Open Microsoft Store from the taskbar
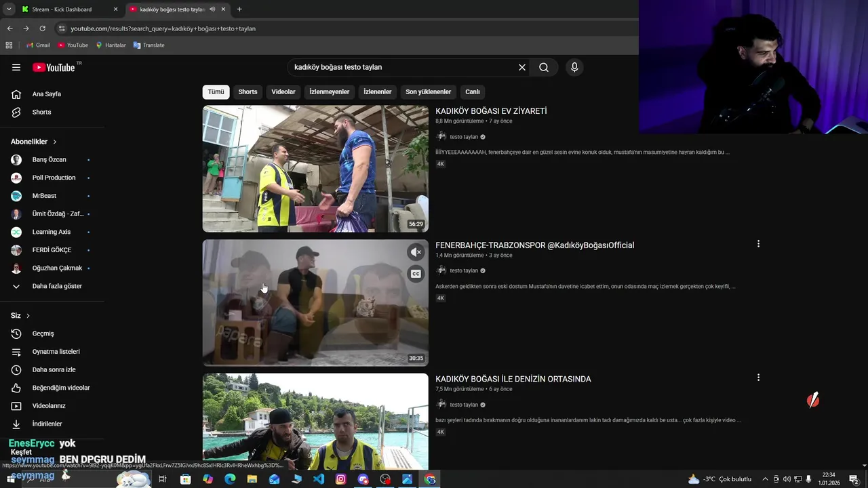The image size is (868, 488). pos(185,479)
